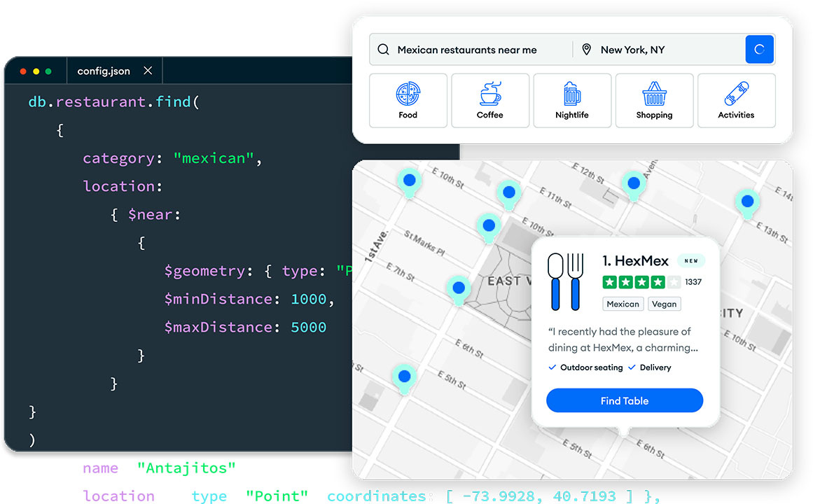Pick the Shopping category tile

tap(654, 101)
